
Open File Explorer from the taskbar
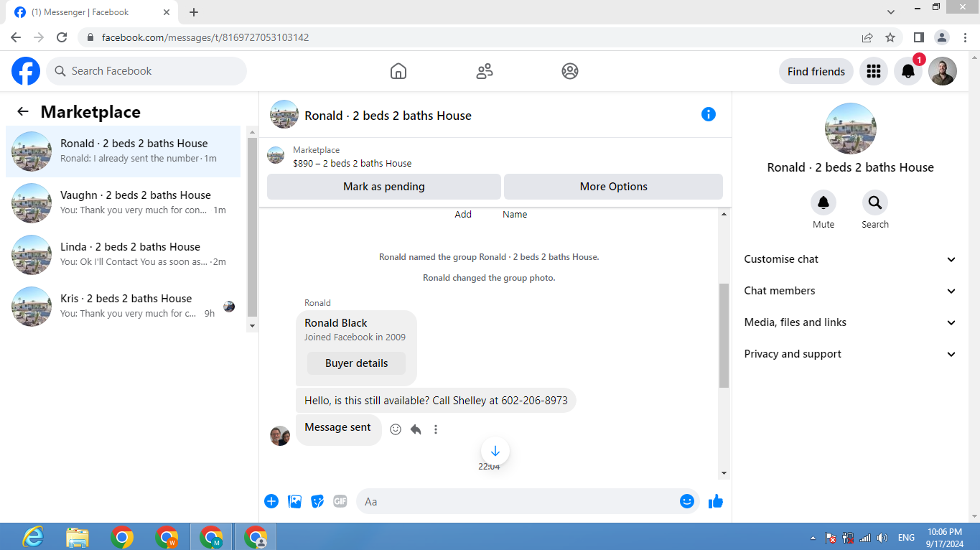coord(78,537)
